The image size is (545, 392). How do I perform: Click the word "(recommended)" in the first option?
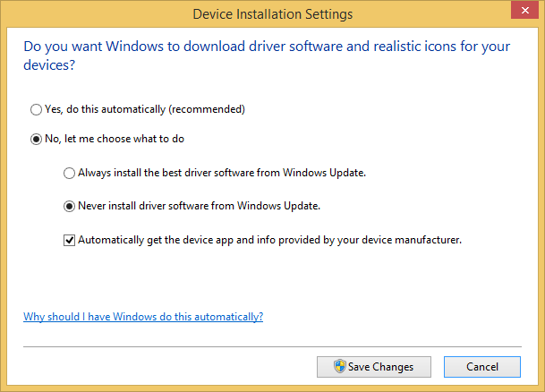click(x=209, y=109)
